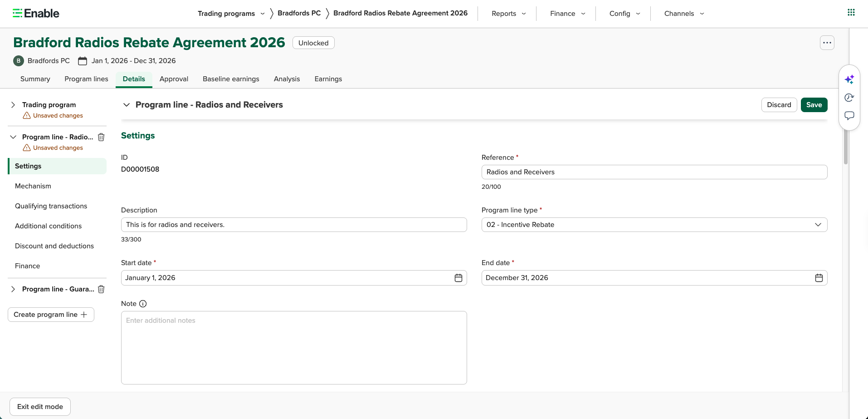Switch to the Approval tab
868x419 pixels.
(174, 79)
